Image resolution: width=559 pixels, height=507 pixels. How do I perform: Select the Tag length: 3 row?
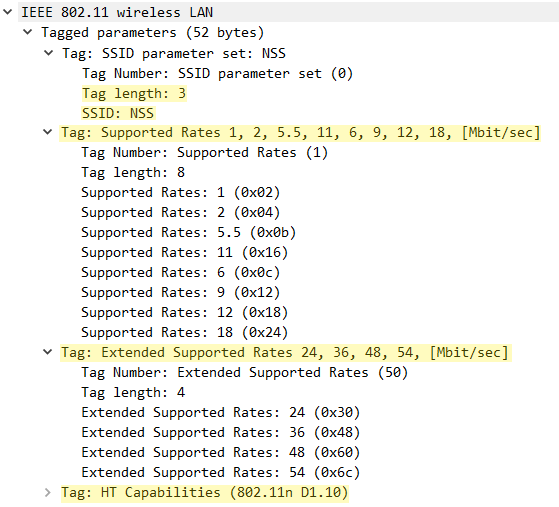tap(134, 93)
